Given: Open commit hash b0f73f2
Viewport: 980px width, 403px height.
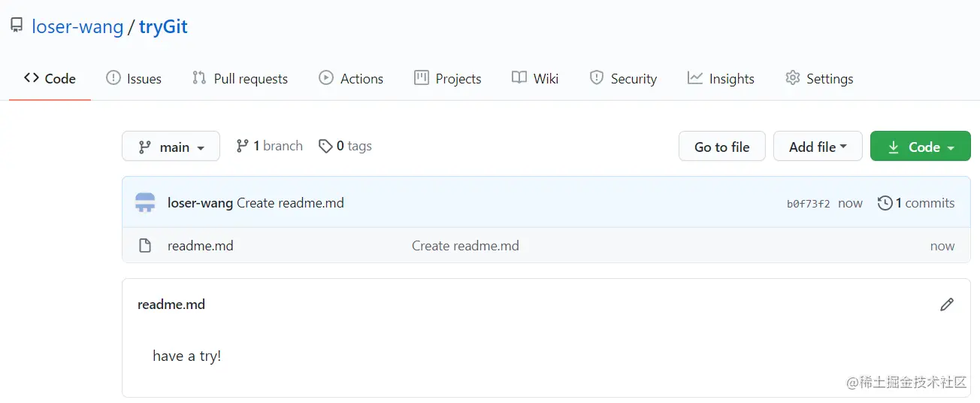Looking at the screenshot, I should pos(809,204).
